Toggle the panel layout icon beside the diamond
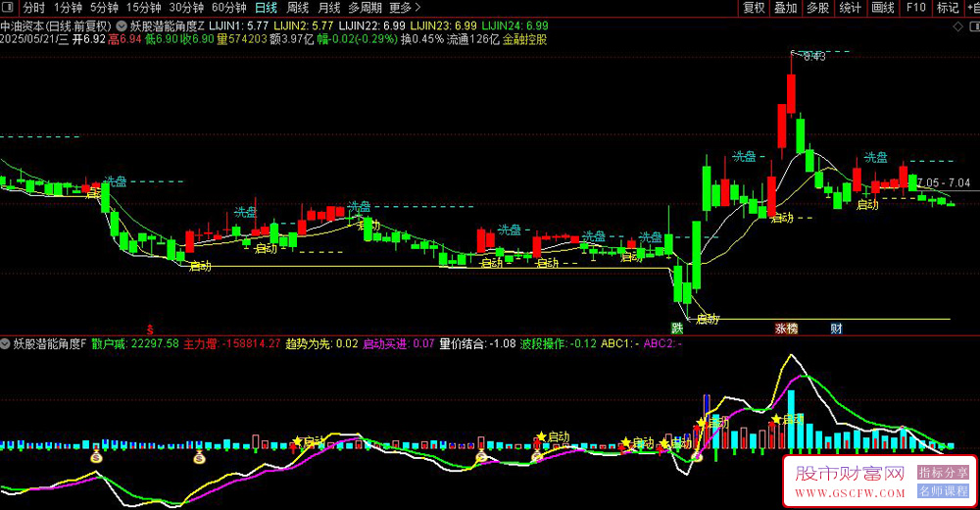Screen dimensions: 980x510 [974, 26]
